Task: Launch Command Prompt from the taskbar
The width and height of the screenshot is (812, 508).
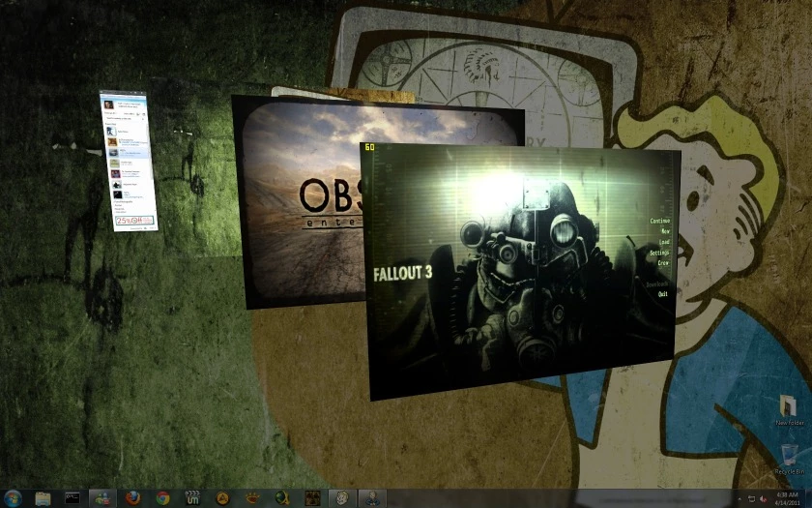Action: click(72, 498)
